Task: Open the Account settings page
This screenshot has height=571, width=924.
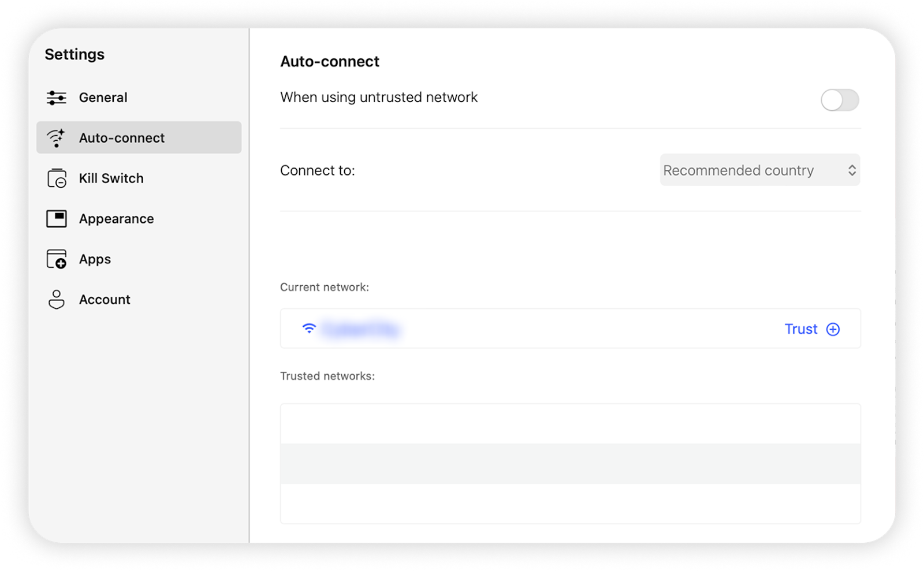Action: 105,300
